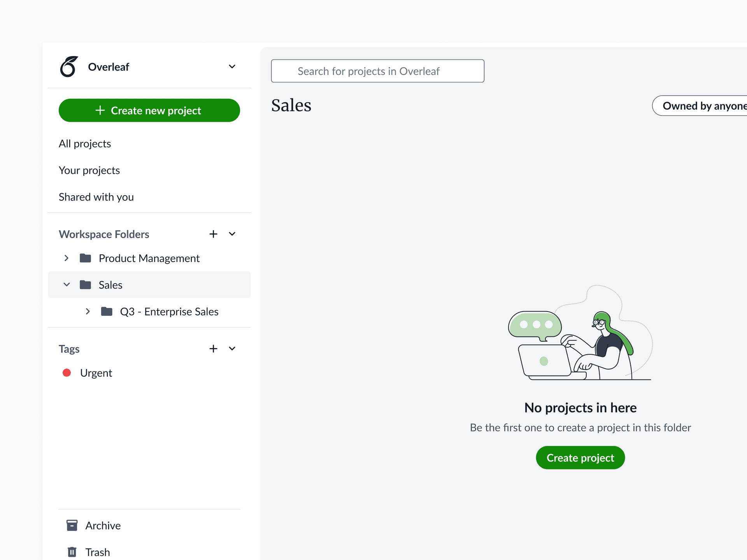Select the red Urgent tag color dot
This screenshot has height=560, width=747.
coord(67,373)
